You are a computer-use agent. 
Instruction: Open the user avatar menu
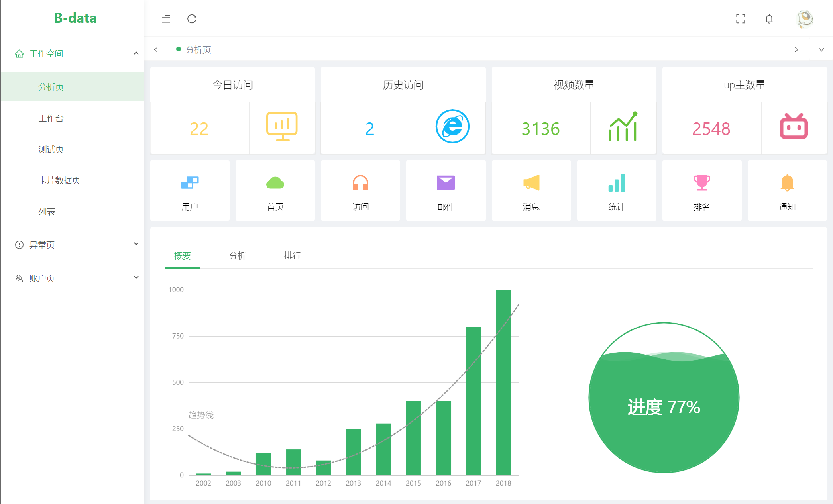pos(805,19)
